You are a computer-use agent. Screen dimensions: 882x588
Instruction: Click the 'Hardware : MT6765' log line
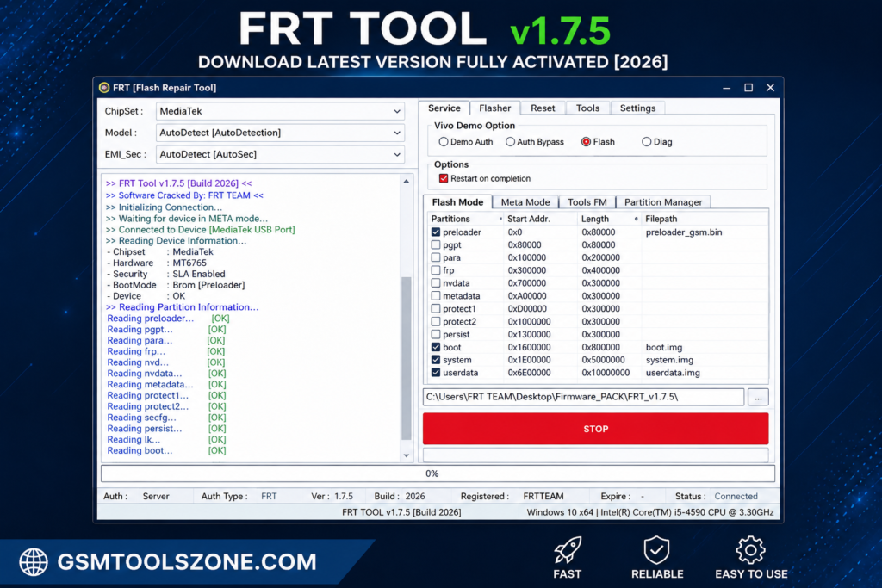(x=157, y=263)
